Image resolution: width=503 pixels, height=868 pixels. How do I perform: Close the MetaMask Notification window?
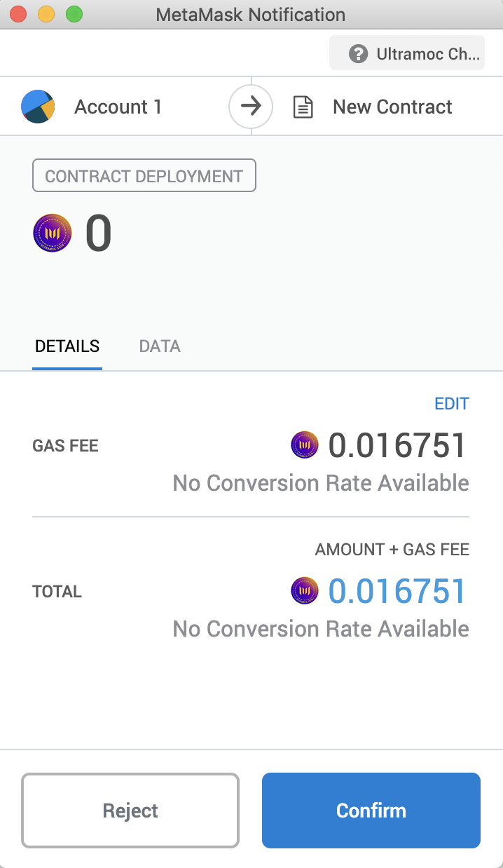point(18,13)
